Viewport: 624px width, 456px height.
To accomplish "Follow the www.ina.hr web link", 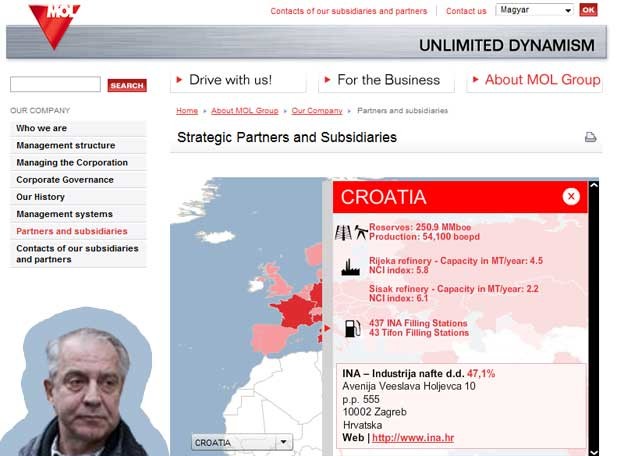I will [411, 437].
